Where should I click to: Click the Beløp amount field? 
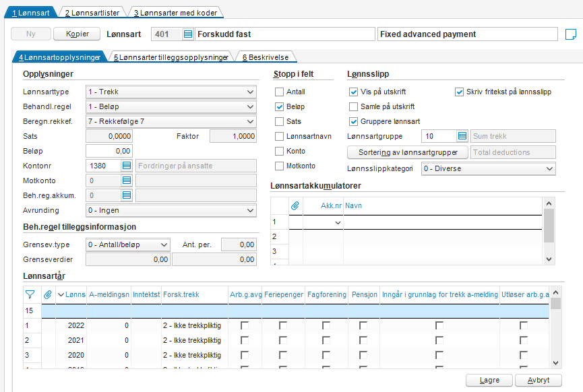[109, 151]
